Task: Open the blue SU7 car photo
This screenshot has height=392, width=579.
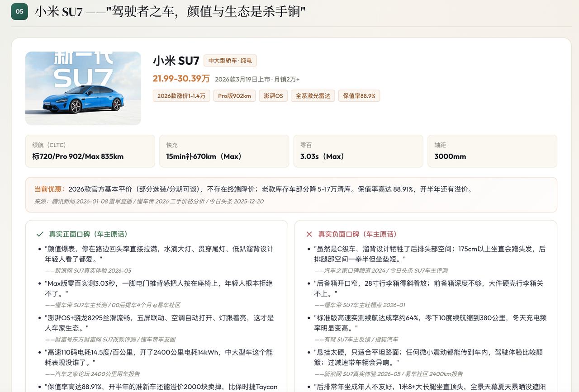Action: point(83,88)
